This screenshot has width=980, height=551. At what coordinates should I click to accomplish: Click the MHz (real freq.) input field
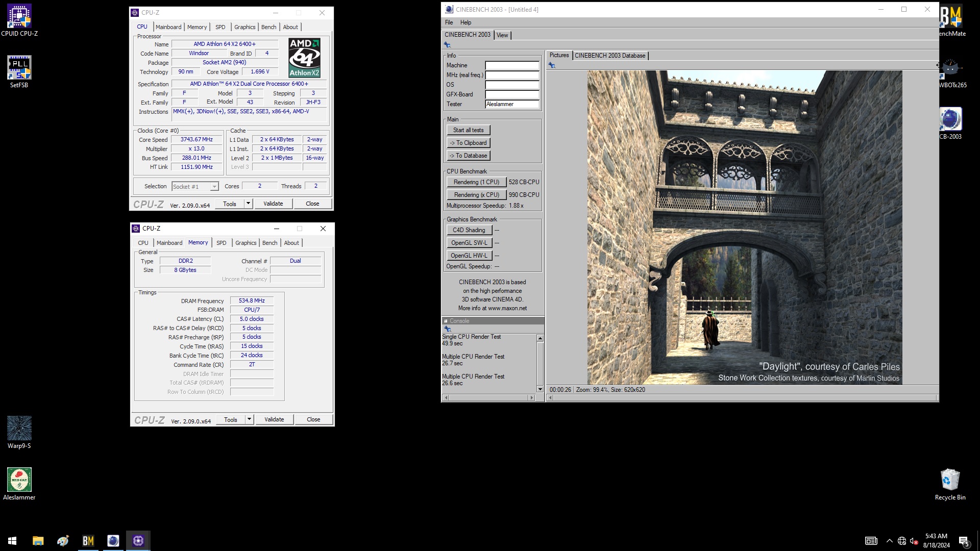[512, 75]
